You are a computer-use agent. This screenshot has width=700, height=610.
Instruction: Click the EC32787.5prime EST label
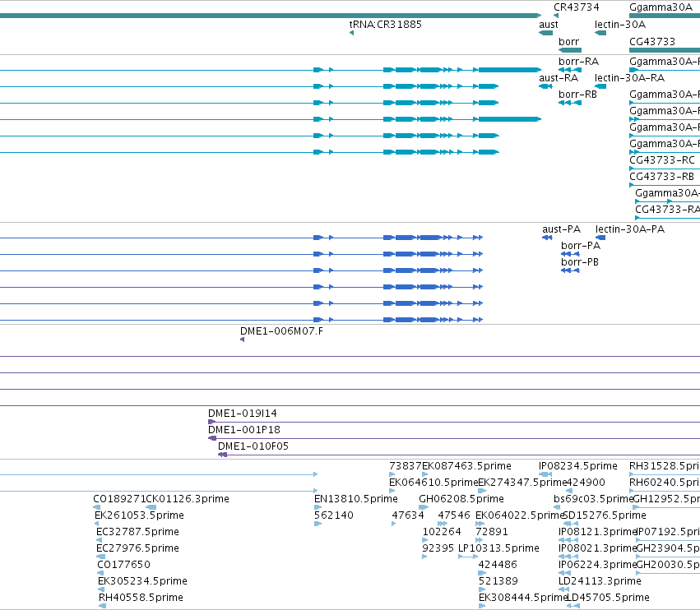click(x=137, y=532)
